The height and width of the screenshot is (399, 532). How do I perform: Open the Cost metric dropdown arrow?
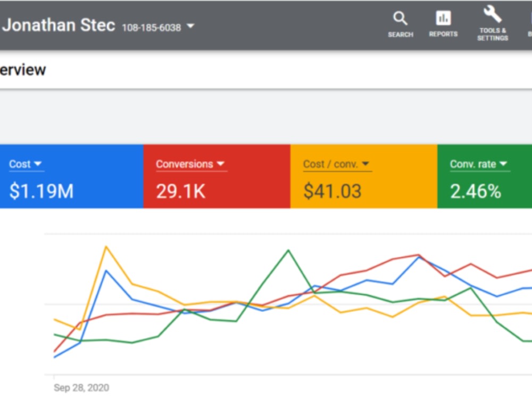38,163
